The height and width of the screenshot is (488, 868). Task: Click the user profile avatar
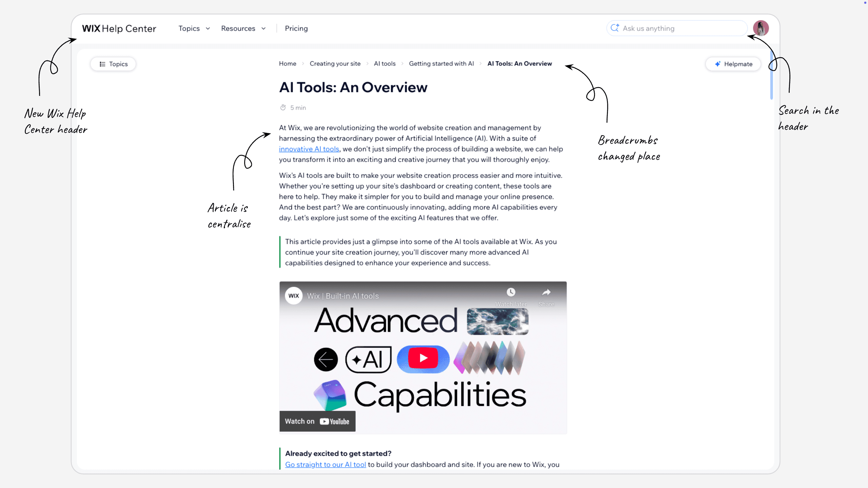[761, 28]
